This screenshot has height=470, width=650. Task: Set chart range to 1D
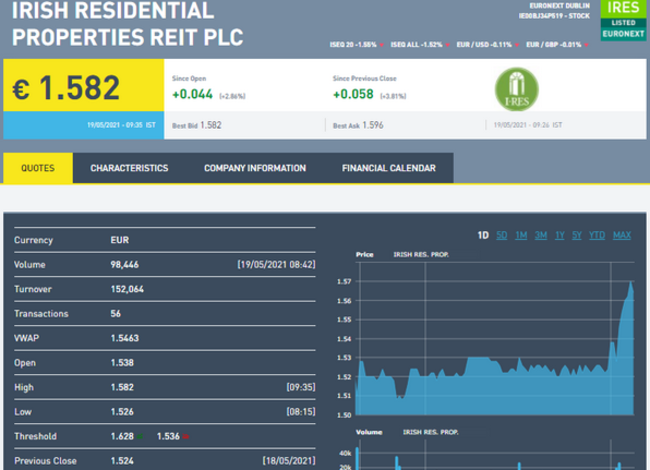tap(483, 235)
